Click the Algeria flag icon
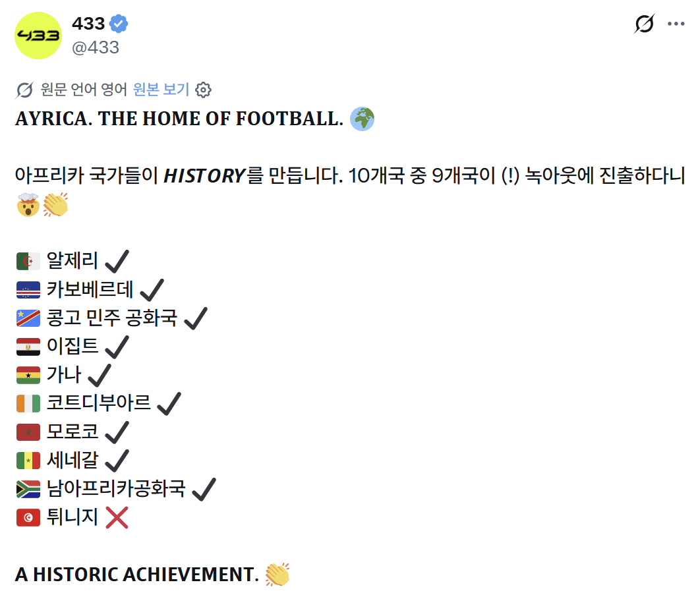Image resolution: width=700 pixels, height=595 pixels. (x=28, y=261)
